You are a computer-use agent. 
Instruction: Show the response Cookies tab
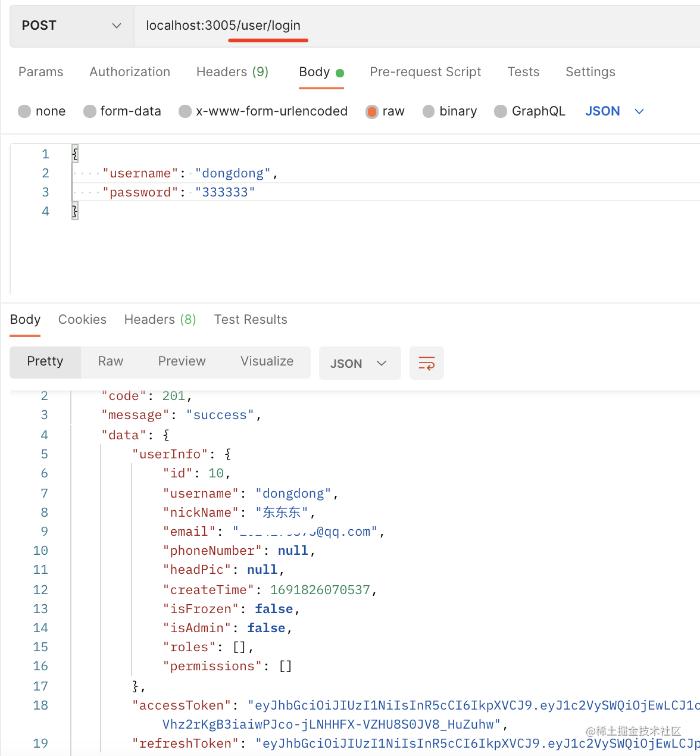pyautogui.click(x=82, y=320)
